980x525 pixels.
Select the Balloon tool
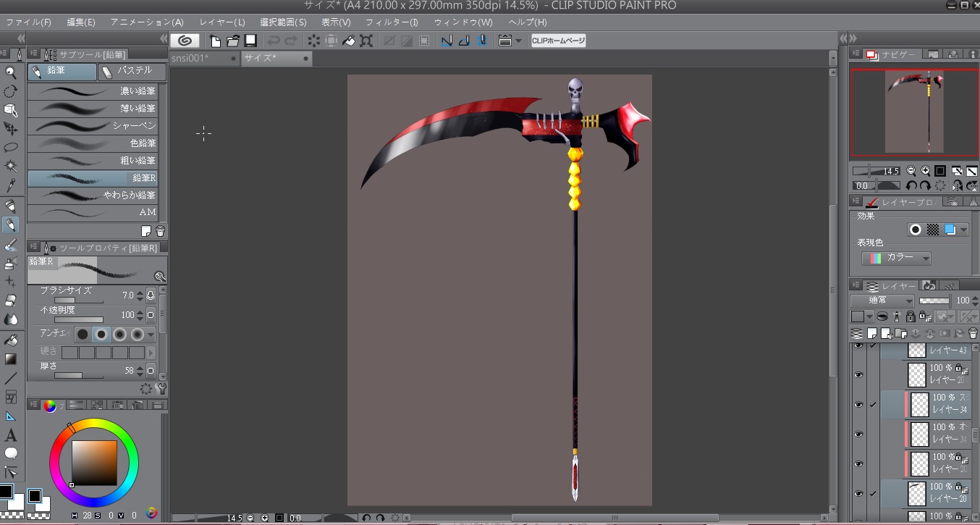tap(11, 454)
